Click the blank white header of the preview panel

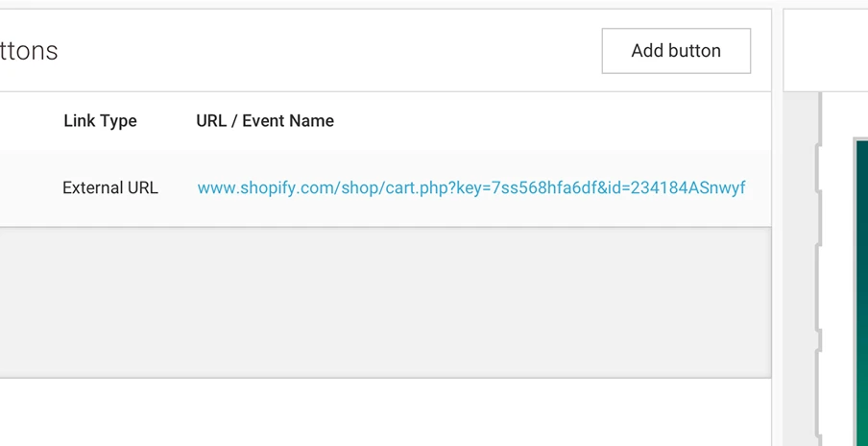(x=826, y=50)
